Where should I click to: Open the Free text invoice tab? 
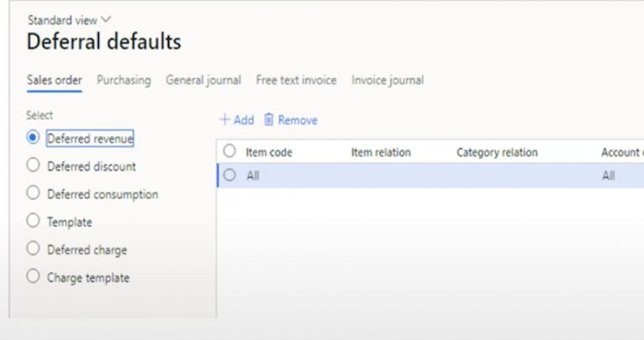point(296,80)
